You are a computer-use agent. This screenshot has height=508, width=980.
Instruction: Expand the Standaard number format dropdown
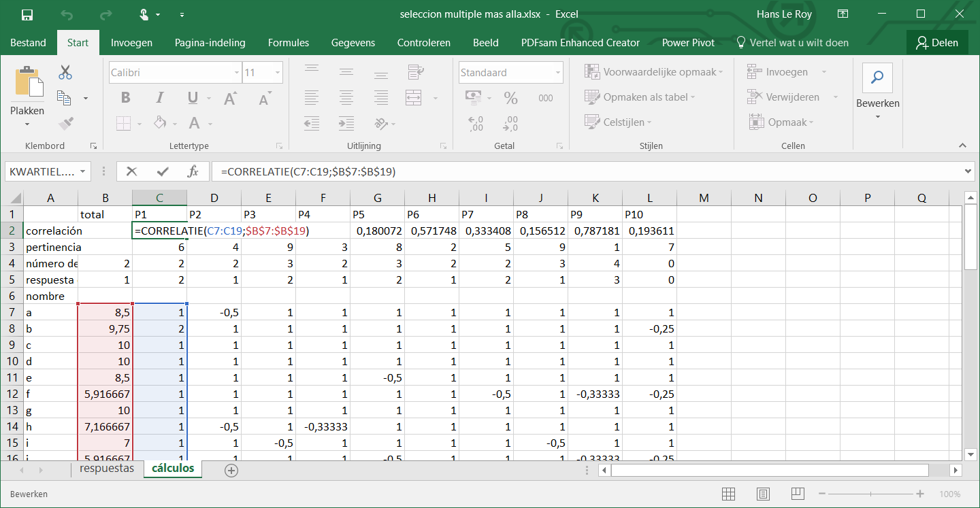[558, 73]
